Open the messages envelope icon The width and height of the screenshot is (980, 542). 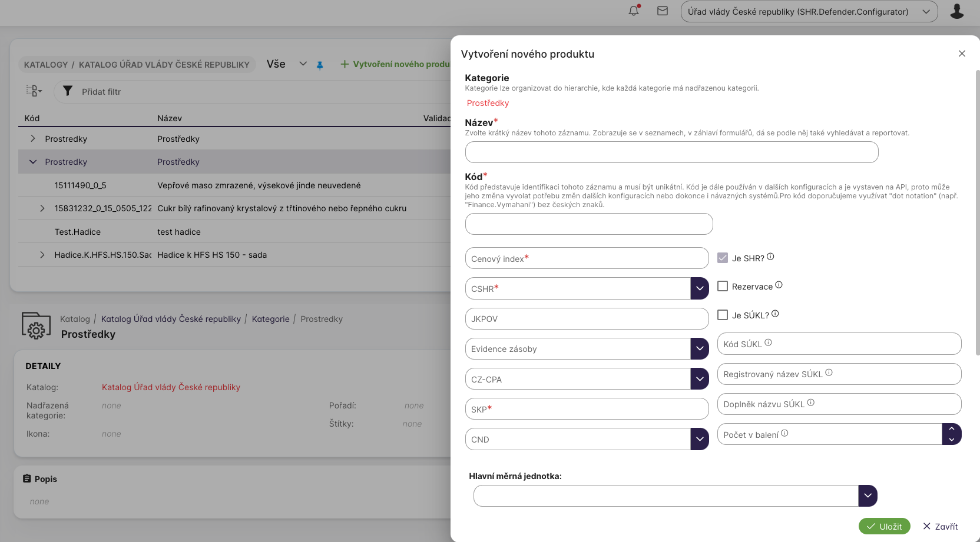tap(663, 11)
